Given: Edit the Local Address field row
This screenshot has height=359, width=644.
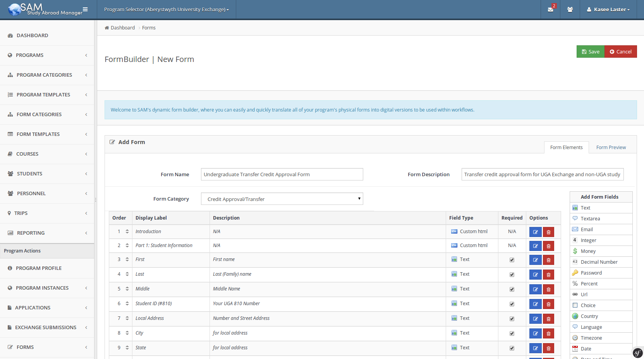Looking at the screenshot, I should (x=535, y=319).
